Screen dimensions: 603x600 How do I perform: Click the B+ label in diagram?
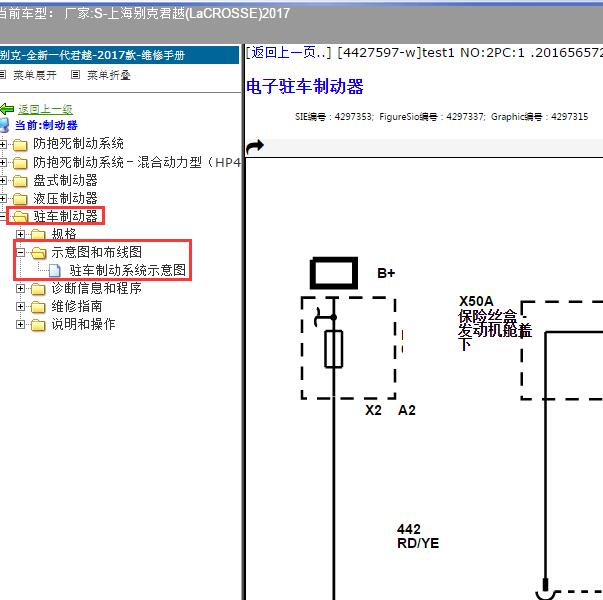(x=386, y=273)
